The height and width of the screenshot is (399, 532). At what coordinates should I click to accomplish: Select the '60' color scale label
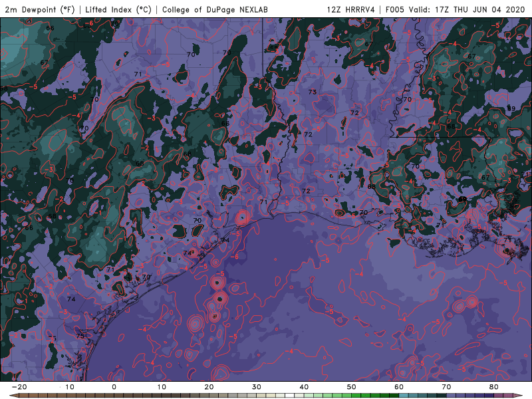[399, 387]
